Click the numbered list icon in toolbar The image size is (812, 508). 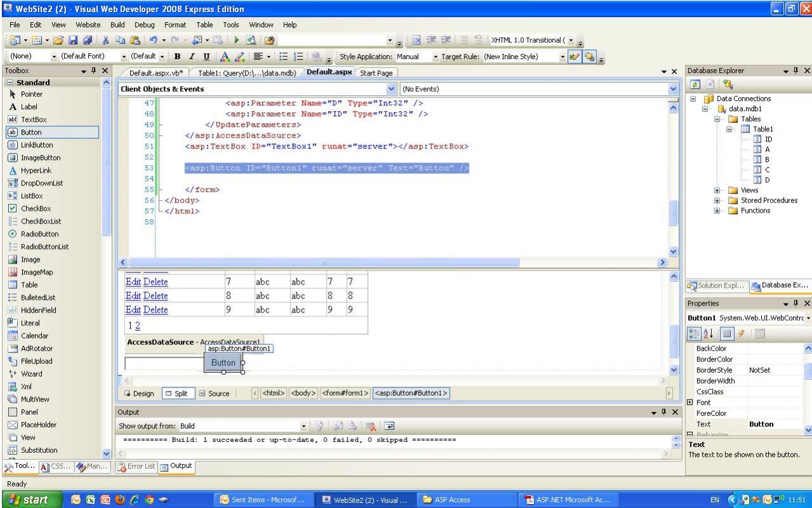pos(298,57)
